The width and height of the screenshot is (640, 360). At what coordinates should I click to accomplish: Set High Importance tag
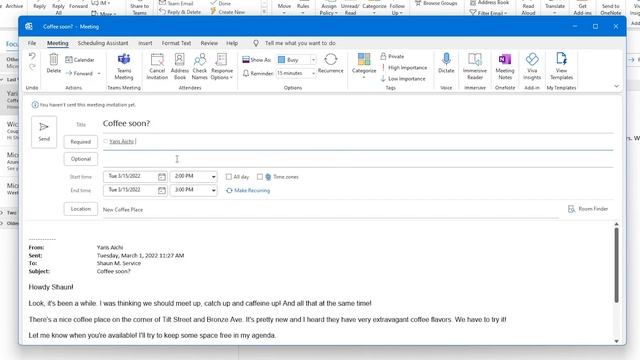tap(404, 67)
